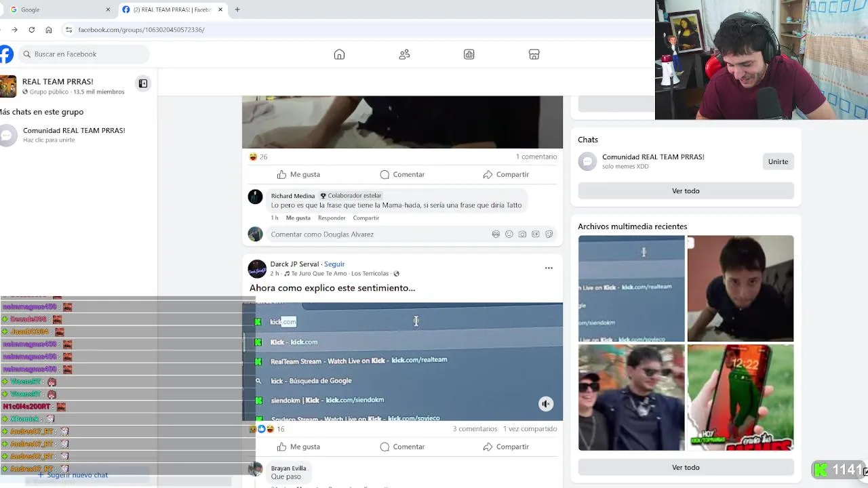Play the kick.com video post

(x=402, y=361)
